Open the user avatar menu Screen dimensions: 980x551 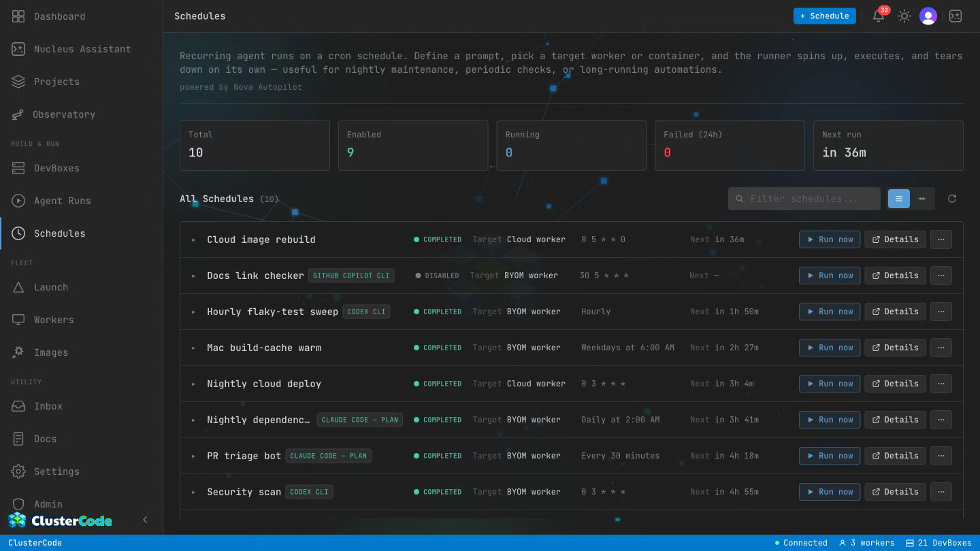928,16
